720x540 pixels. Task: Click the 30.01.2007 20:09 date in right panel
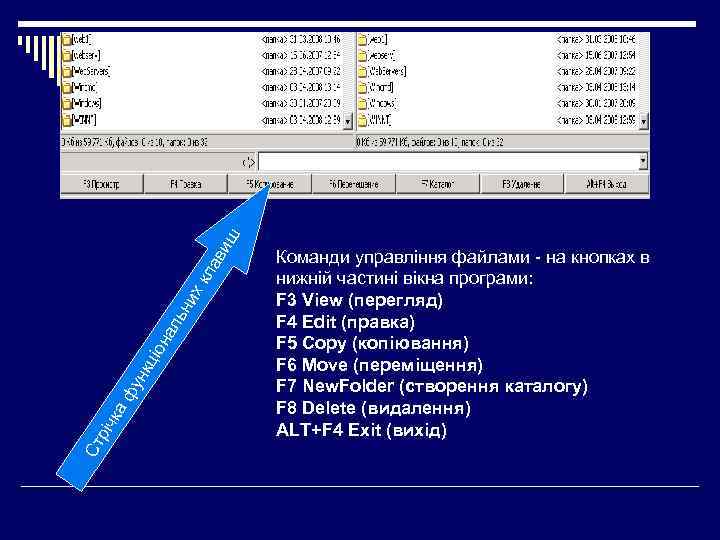[x=611, y=104]
